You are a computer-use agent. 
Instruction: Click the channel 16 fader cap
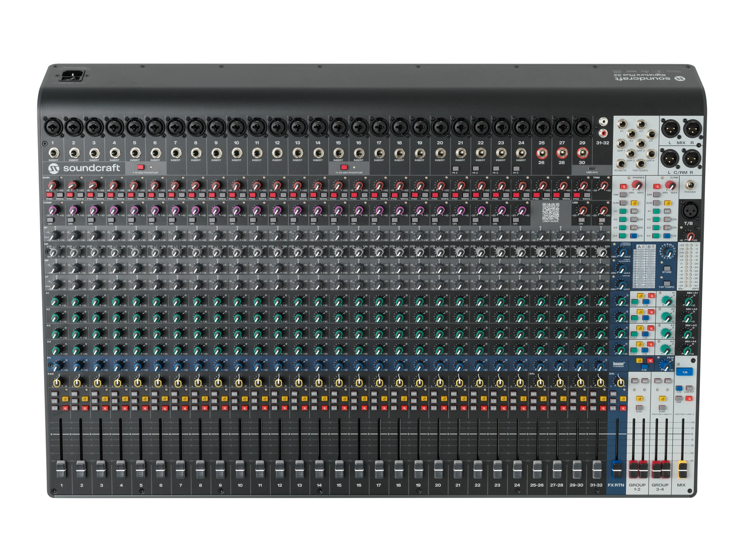359,469
